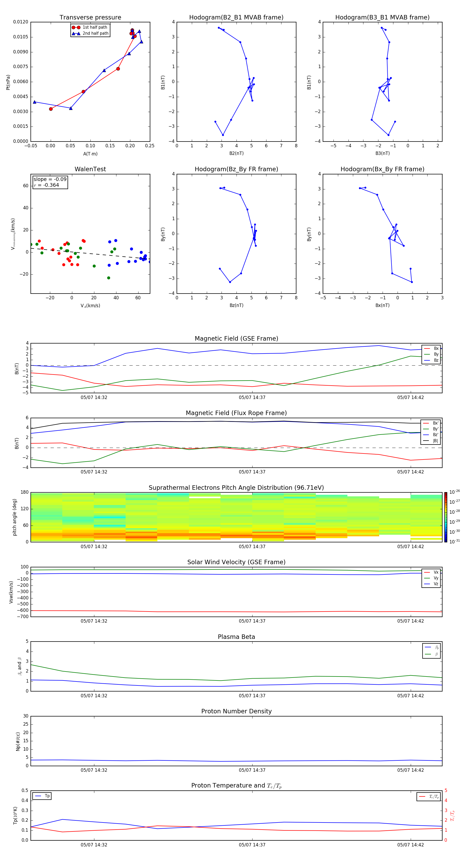473x868 pixels.
Task: Select "Bz'" in the flux rope legend
Action: [431, 435]
